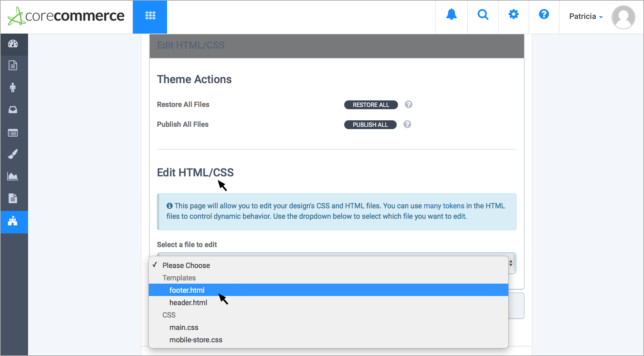Click the Select a file to edit label
Viewport: 644px width, 356px height.
187,245
